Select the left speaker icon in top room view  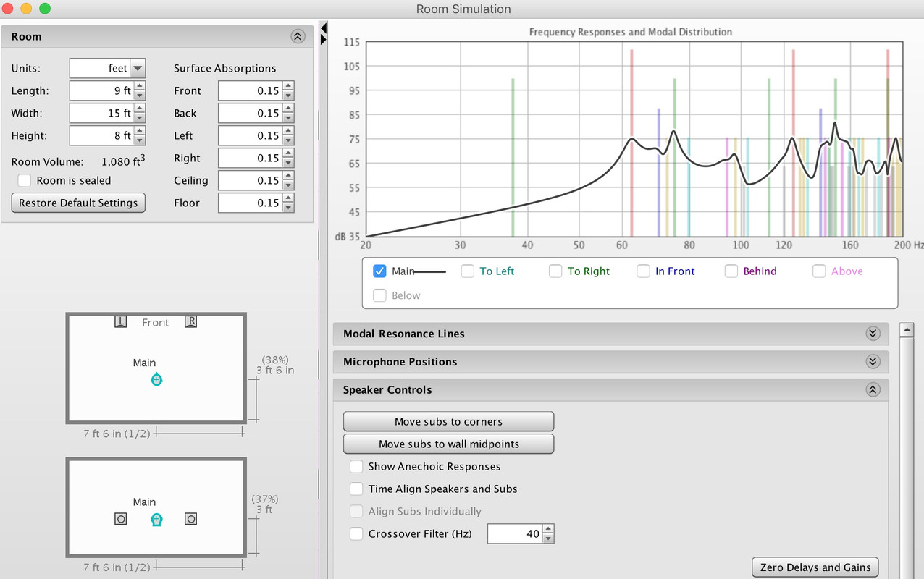(121, 321)
